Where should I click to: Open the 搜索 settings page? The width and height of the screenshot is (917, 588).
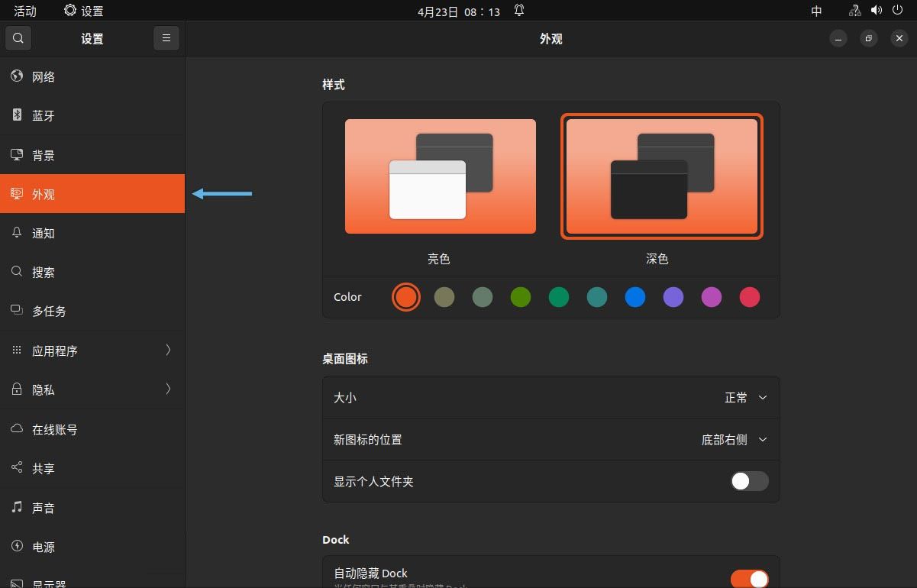[92, 272]
